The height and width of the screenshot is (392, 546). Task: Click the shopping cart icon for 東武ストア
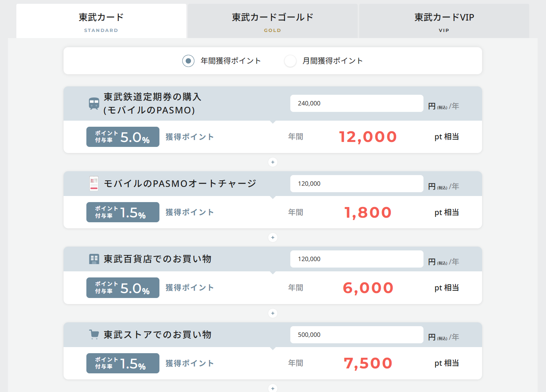tap(94, 335)
